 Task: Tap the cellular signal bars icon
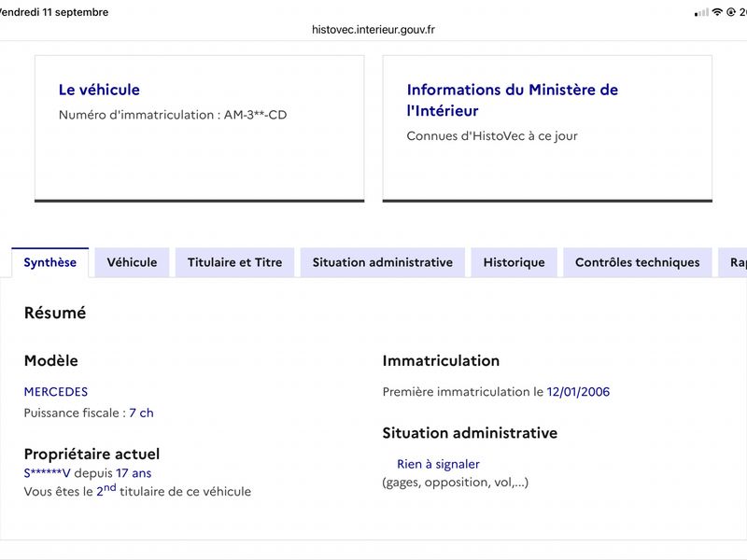[x=701, y=12]
